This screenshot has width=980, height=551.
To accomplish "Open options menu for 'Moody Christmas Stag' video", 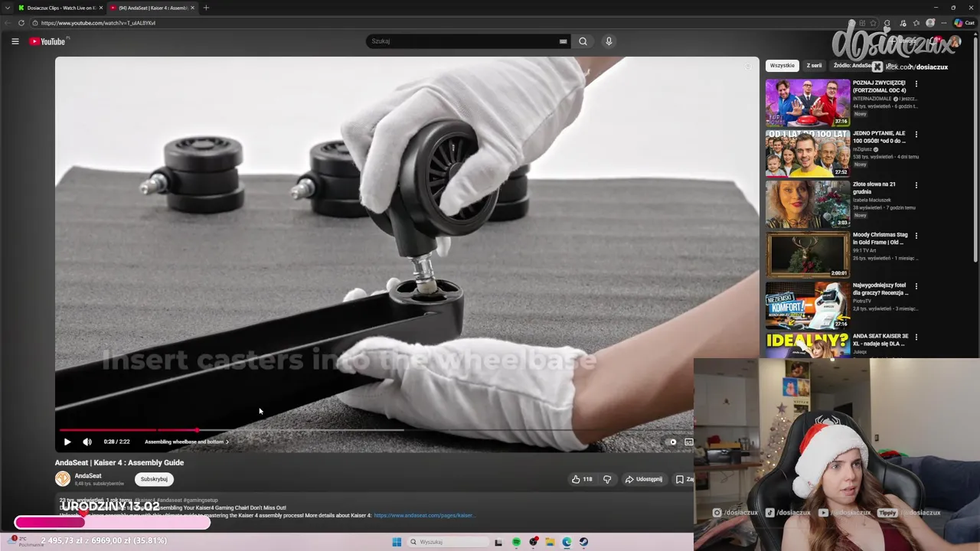I will [x=916, y=236].
